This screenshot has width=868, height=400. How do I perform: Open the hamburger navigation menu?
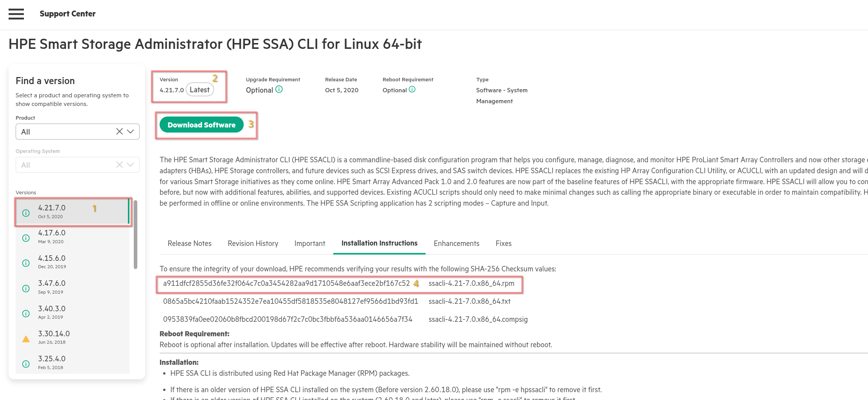click(16, 14)
